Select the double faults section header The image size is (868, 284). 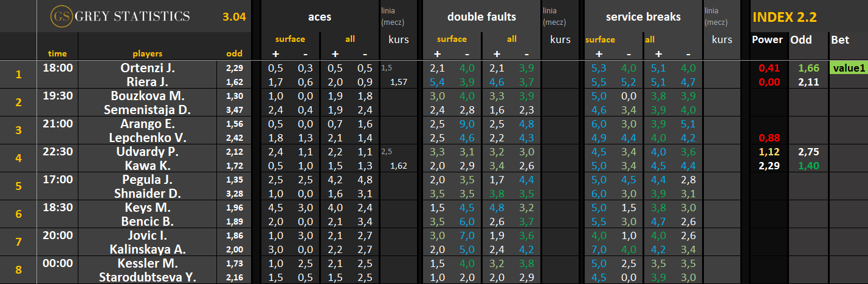pos(481,17)
